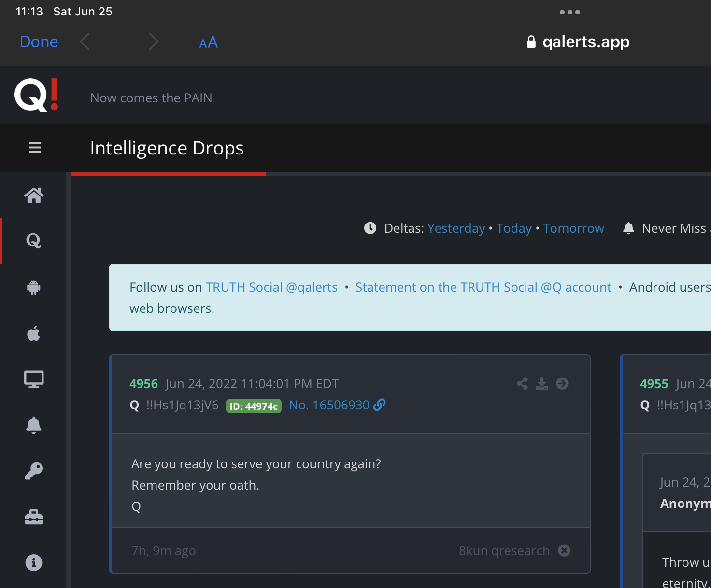Open the Home sidebar icon
The image size is (711, 588).
[34, 195]
